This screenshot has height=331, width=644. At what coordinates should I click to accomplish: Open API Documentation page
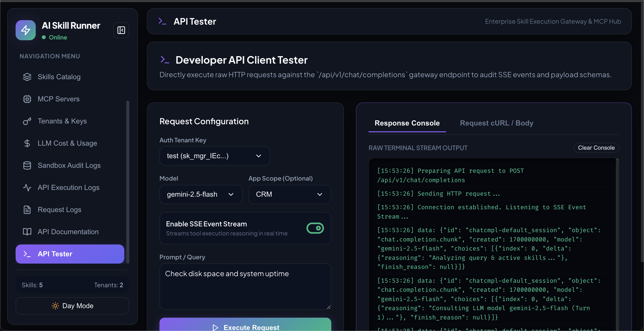pyautogui.click(x=70, y=232)
